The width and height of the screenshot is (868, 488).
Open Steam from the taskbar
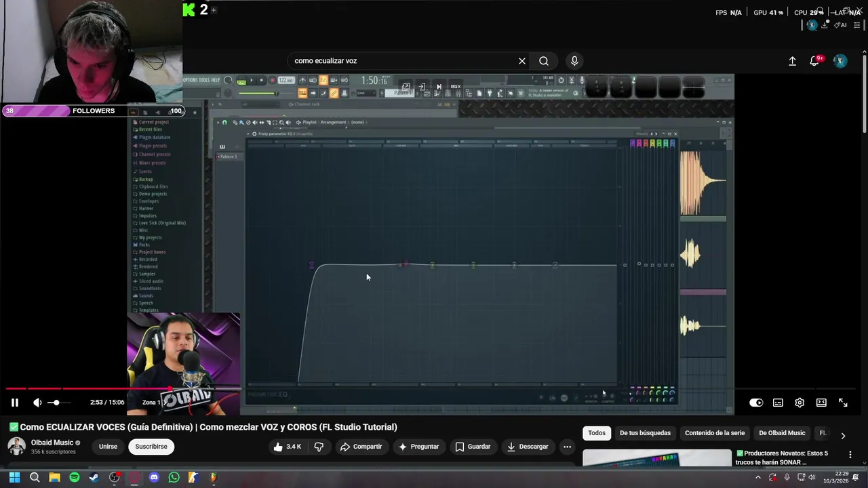tap(94, 477)
